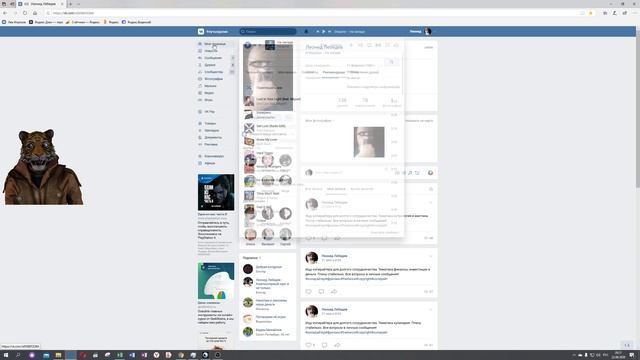This screenshot has width=640, height=360.
Task: Click the Коронавирус sidebar icon
Action: 200,156
